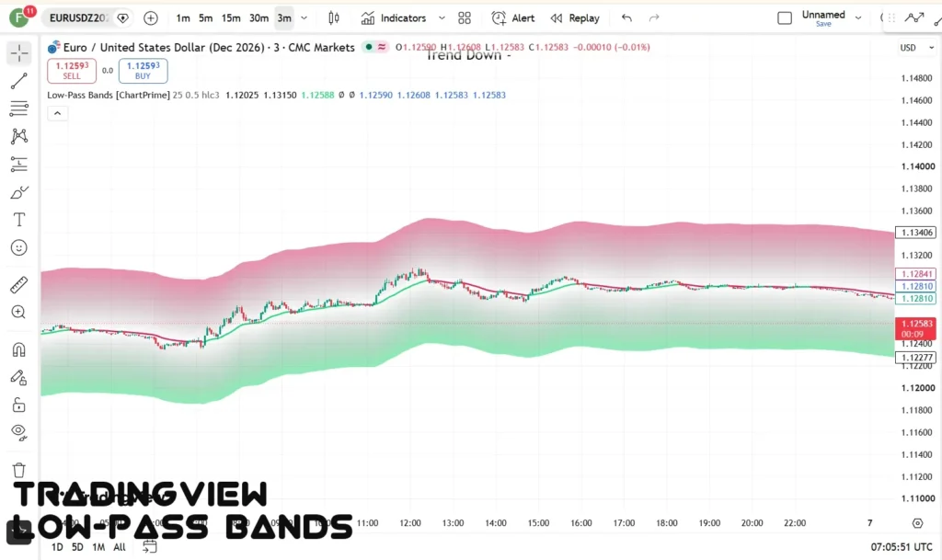The height and width of the screenshot is (560, 942).
Task: Click the symbol title Euro / United States Dollar
Action: (209, 48)
